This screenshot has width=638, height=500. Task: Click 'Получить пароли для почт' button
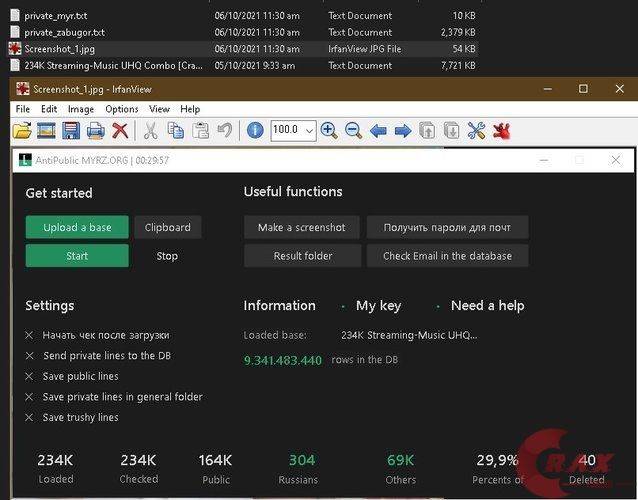click(447, 227)
